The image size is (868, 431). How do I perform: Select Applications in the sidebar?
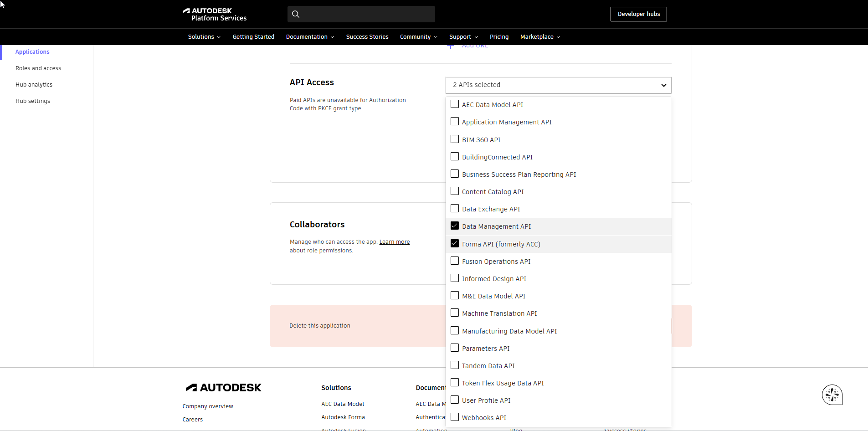[x=32, y=52]
